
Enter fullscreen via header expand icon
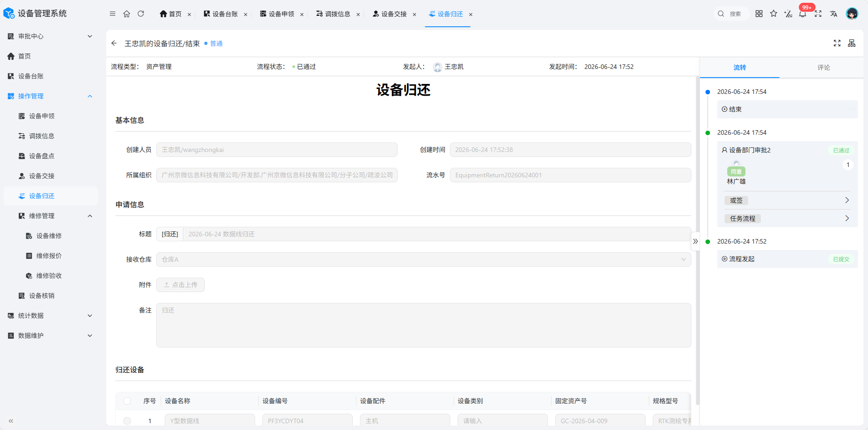[x=818, y=14]
